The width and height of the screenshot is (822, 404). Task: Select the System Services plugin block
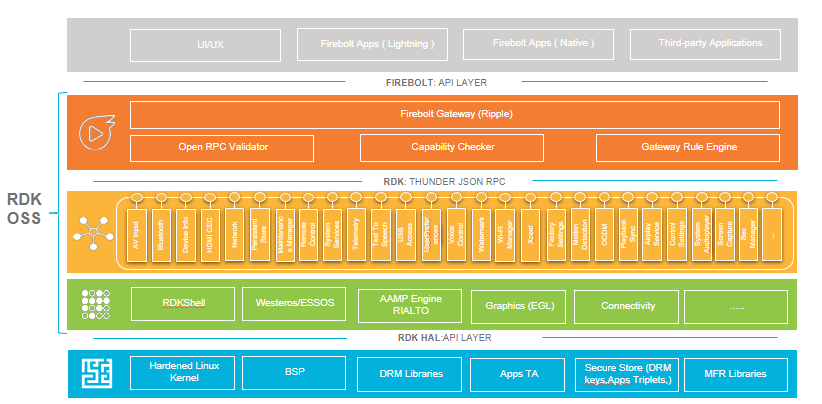click(332, 235)
